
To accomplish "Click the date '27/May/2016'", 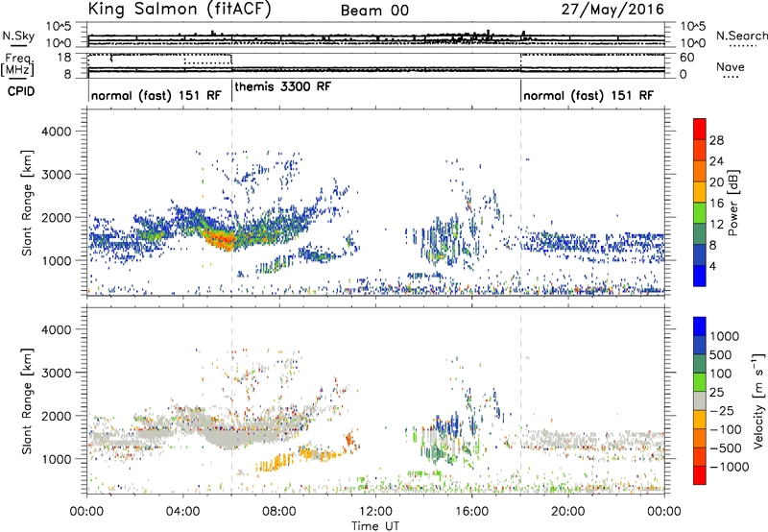I will tap(612, 10).
